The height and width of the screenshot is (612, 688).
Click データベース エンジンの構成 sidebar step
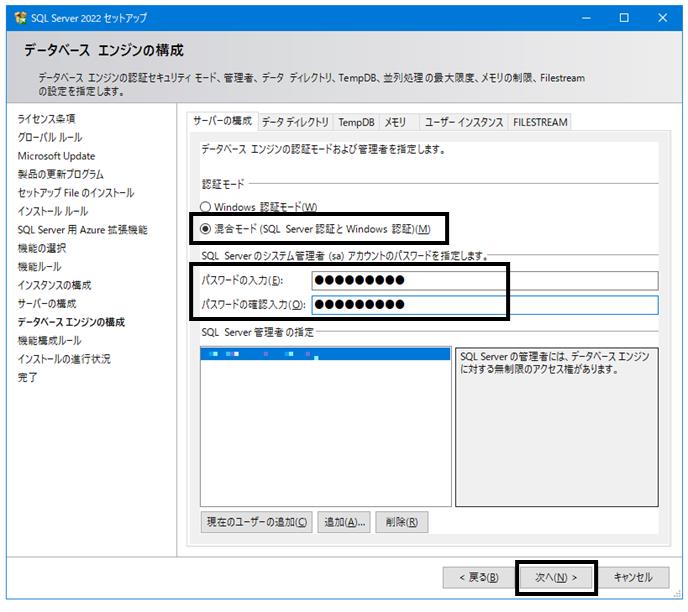pyautogui.click(x=71, y=322)
